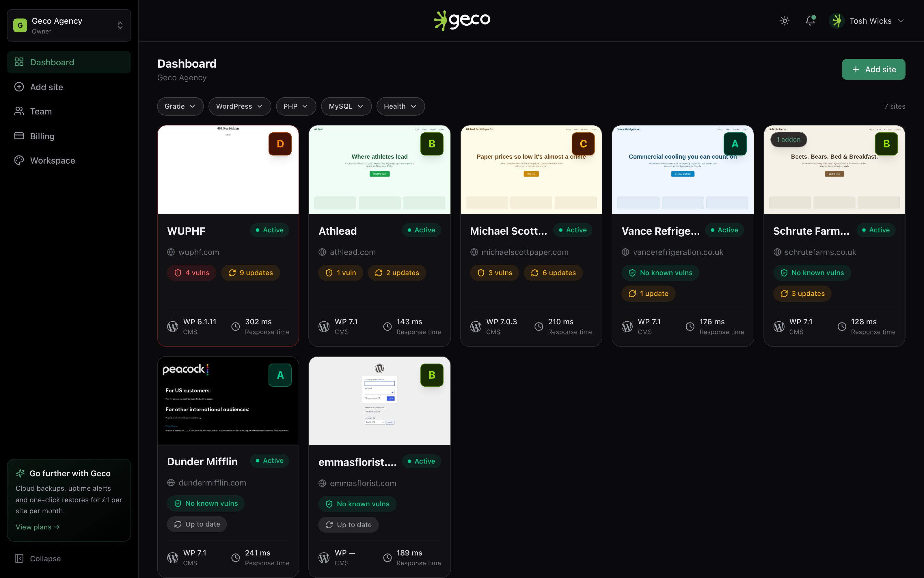Click Michael Scott grade C badge
Viewport: 924px width, 578px height.
click(583, 144)
